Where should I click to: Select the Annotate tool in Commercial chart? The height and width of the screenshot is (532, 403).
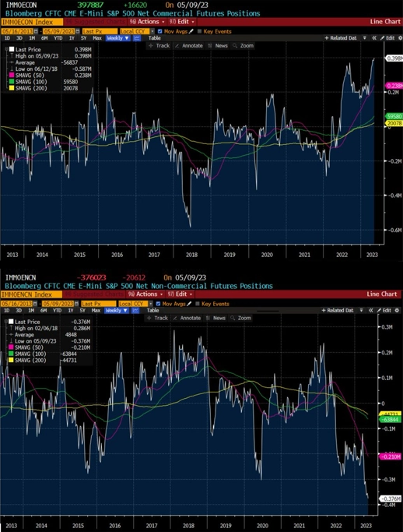[189, 46]
